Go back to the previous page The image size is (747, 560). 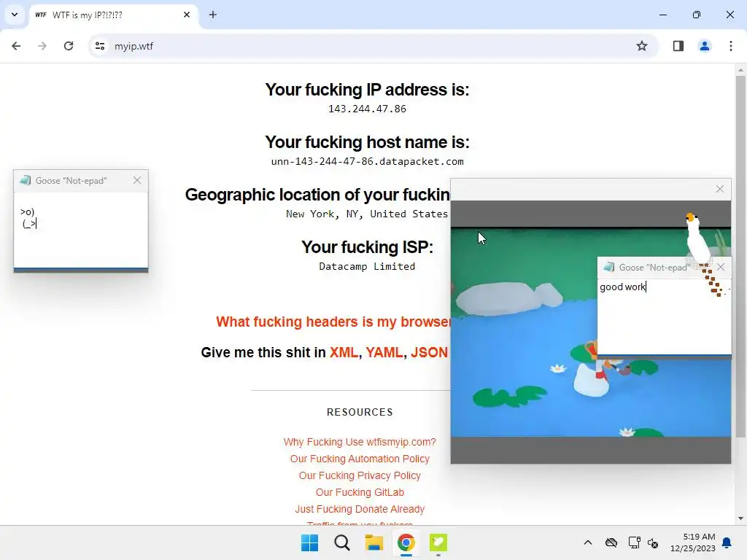(16, 46)
